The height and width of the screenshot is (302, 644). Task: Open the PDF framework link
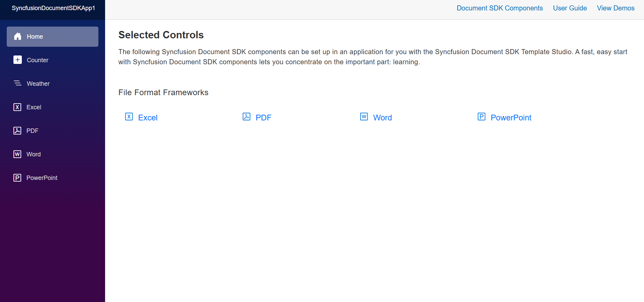(x=264, y=118)
